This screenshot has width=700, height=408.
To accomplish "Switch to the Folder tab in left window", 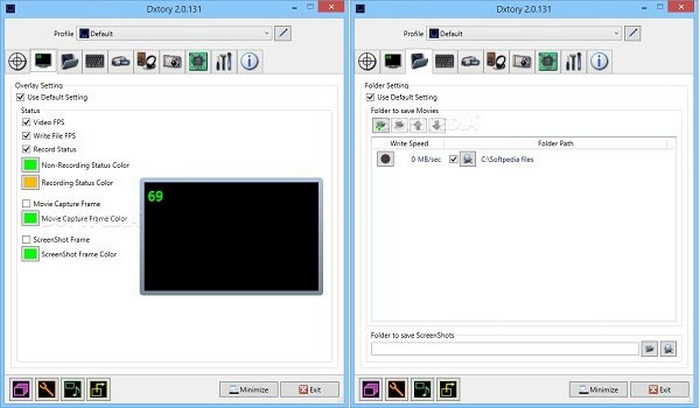I will 71,61.
